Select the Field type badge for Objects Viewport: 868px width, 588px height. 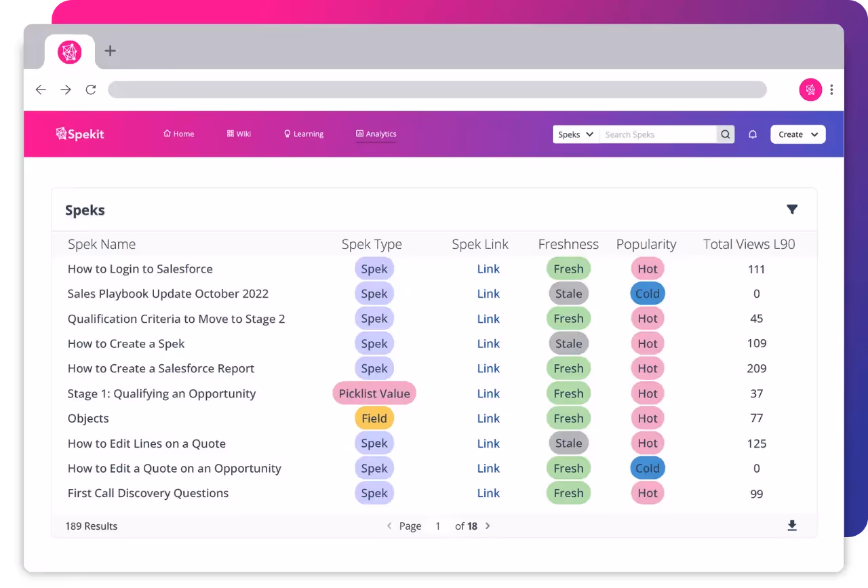click(374, 418)
